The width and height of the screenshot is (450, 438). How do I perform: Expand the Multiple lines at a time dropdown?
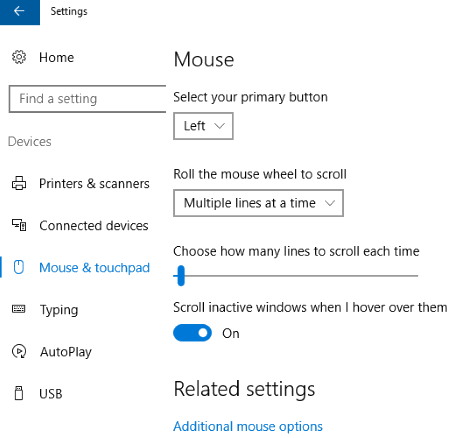tap(258, 203)
